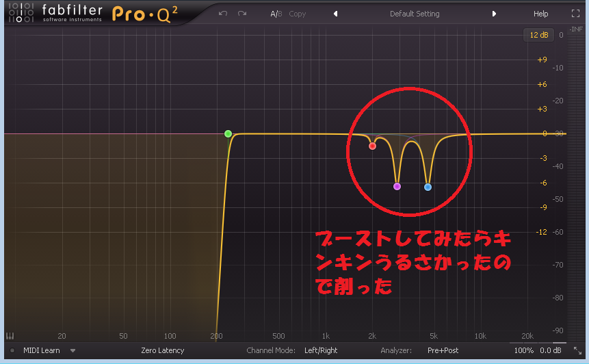Enter full screen mode via corner icon
This screenshot has width=589, height=364.
pos(575,14)
